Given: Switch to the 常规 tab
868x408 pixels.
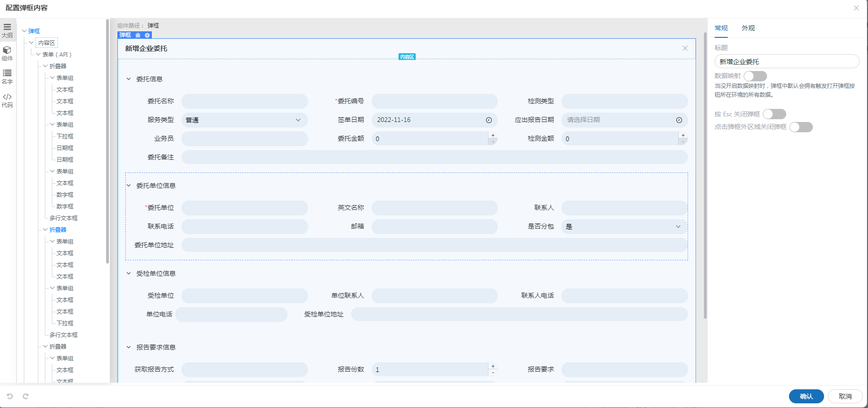Looking at the screenshot, I should tap(721, 28).
